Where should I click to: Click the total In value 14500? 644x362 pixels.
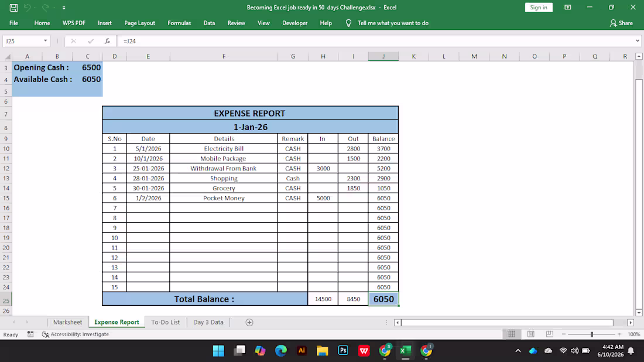(323, 299)
